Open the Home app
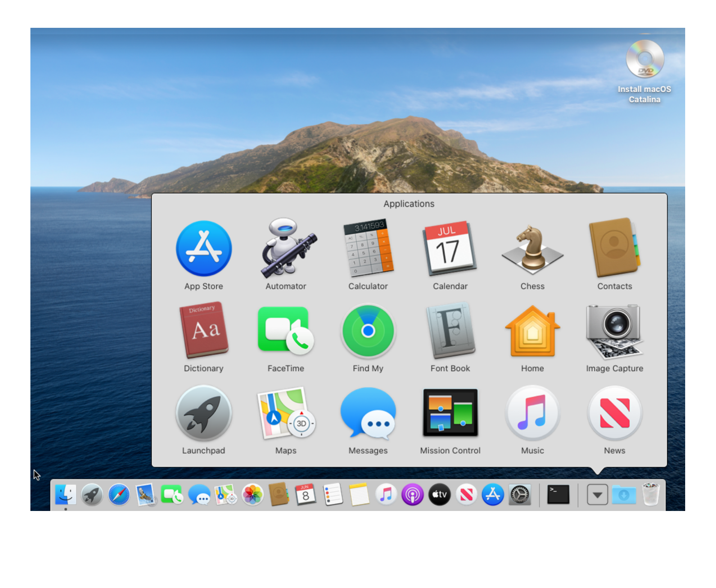 click(x=532, y=331)
